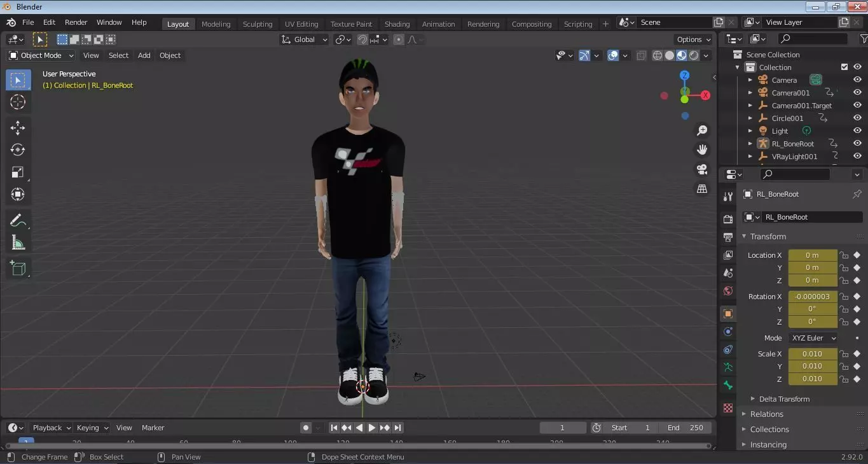Activate the Cursor tool
The width and height of the screenshot is (868, 464).
(18, 102)
